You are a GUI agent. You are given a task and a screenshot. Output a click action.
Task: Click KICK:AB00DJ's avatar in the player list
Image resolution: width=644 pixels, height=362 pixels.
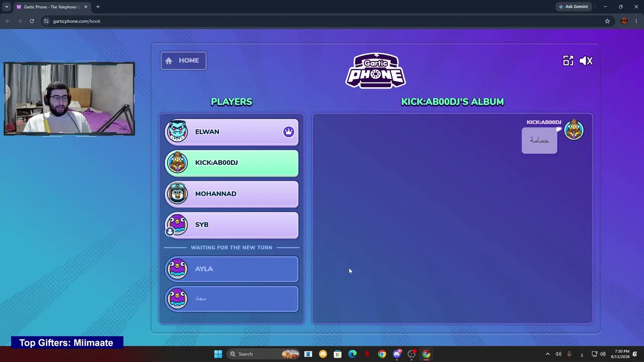177,162
